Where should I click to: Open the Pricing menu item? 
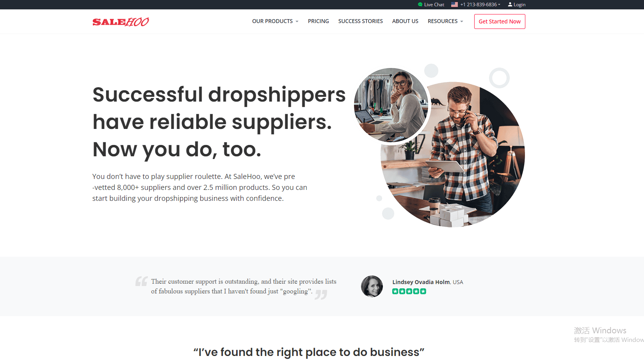point(318,21)
